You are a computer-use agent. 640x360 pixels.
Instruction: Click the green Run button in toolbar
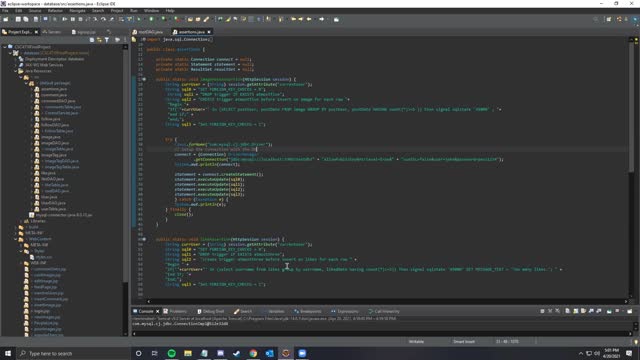coord(151,19)
